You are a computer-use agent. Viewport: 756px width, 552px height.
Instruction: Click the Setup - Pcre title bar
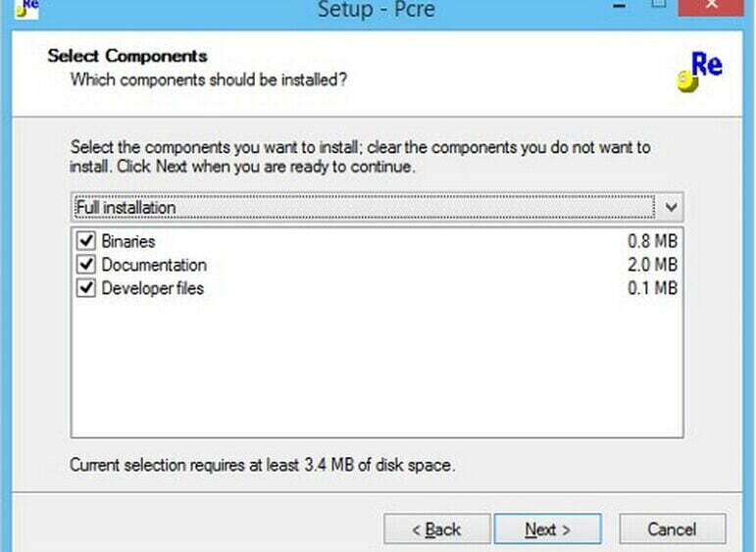click(x=377, y=9)
